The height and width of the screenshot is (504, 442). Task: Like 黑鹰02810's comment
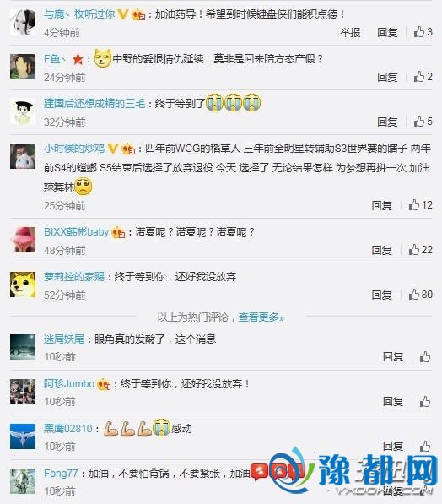coord(425,446)
